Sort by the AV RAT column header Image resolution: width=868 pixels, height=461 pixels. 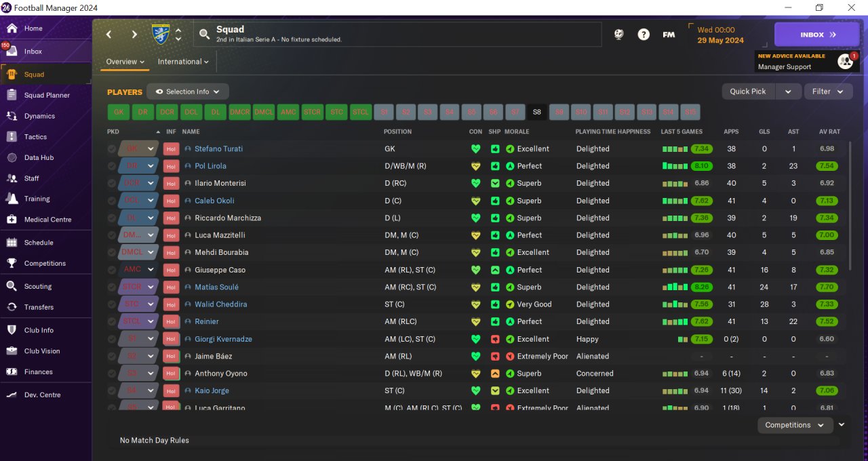(829, 132)
